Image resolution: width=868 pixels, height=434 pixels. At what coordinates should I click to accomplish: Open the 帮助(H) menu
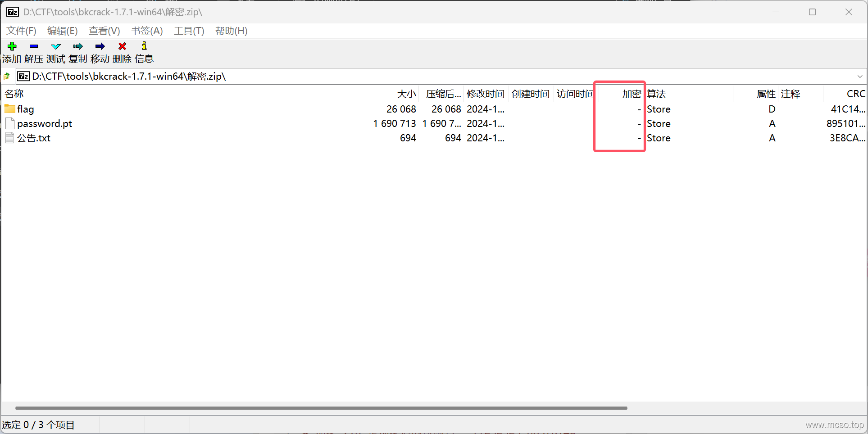click(x=231, y=31)
